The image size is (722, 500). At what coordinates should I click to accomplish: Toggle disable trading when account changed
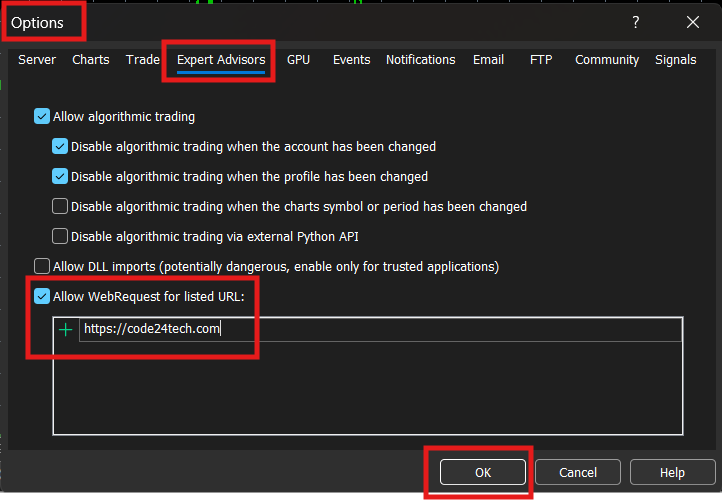click(60, 146)
